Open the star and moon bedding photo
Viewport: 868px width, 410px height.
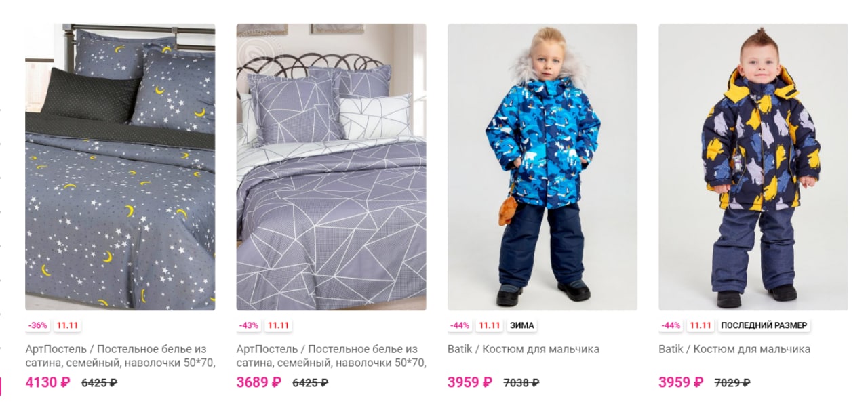pos(120,167)
